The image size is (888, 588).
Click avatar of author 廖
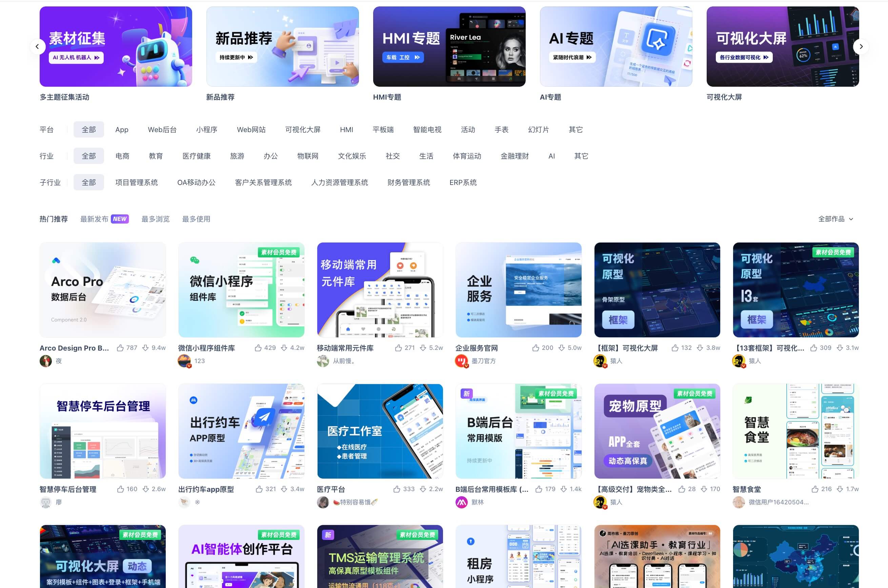(x=46, y=503)
